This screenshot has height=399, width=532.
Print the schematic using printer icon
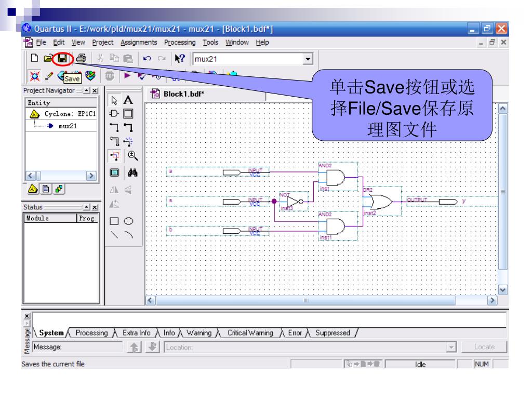point(81,58)
